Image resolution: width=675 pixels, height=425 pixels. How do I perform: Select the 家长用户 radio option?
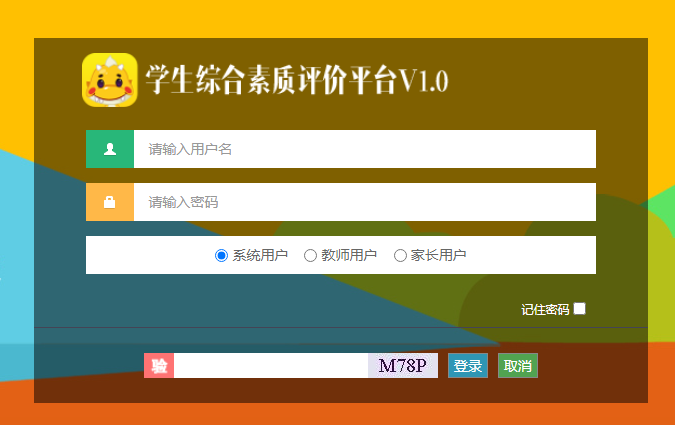[x=400, y=255]
